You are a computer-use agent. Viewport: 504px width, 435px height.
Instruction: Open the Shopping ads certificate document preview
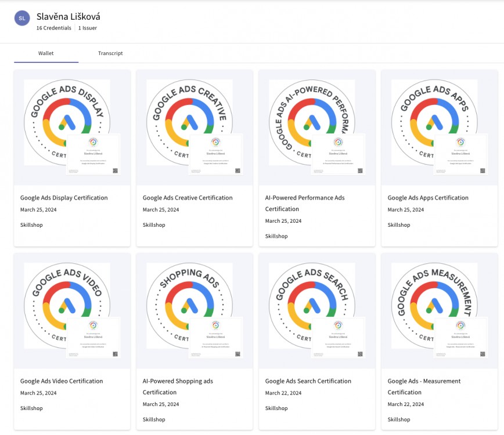(215, 338)
